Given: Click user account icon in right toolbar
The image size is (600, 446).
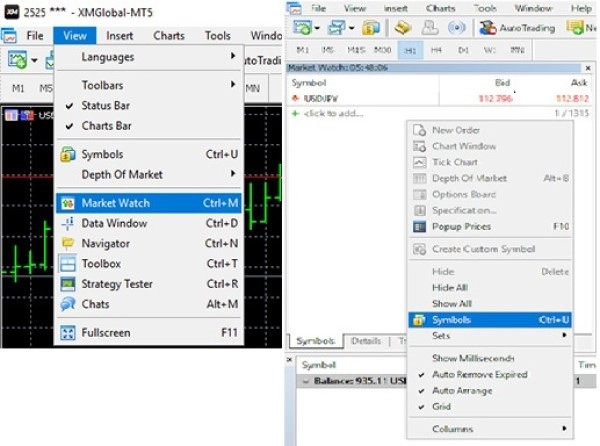Looking at the screenshot, I should 430,28.
